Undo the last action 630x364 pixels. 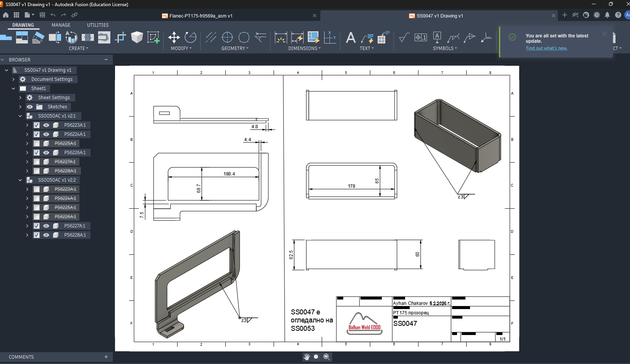click(53, 15)
